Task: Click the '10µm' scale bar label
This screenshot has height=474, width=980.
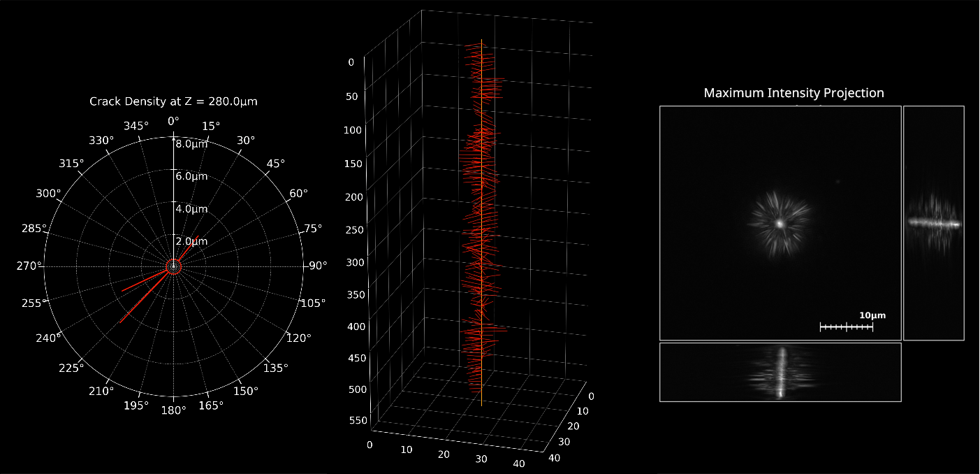Action: [872, 315]
